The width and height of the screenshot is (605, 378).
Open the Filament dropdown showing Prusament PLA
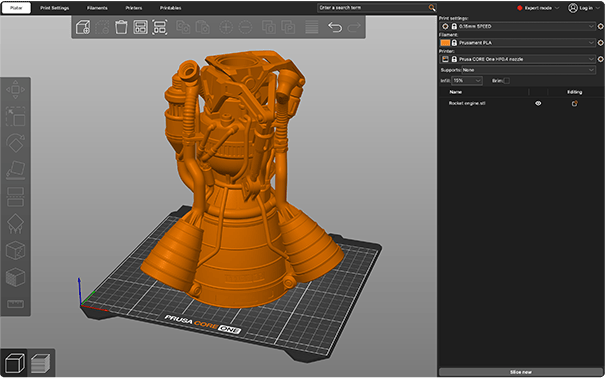point(517,43)
